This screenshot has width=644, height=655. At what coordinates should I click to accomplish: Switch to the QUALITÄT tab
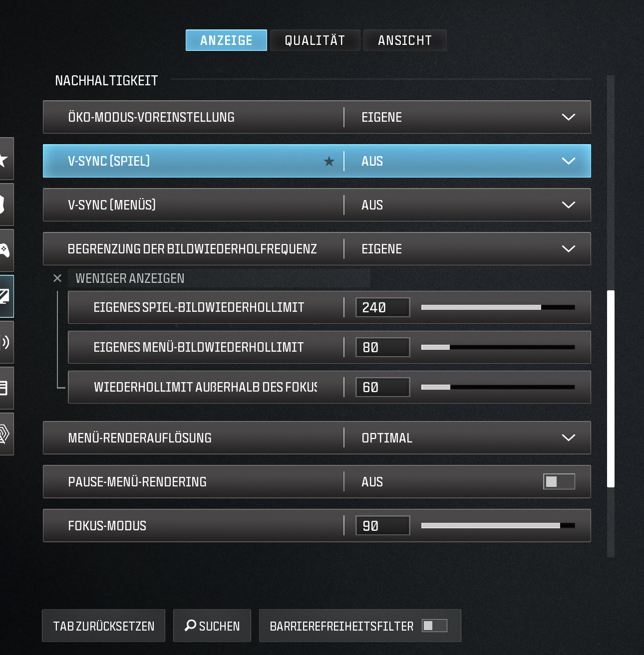tap(315, 40)
